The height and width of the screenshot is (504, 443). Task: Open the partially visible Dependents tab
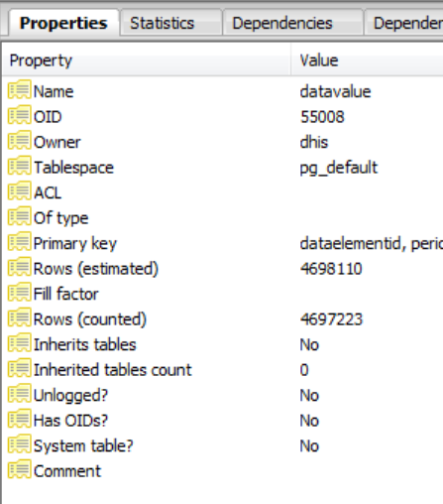click(x=403, y=23)
